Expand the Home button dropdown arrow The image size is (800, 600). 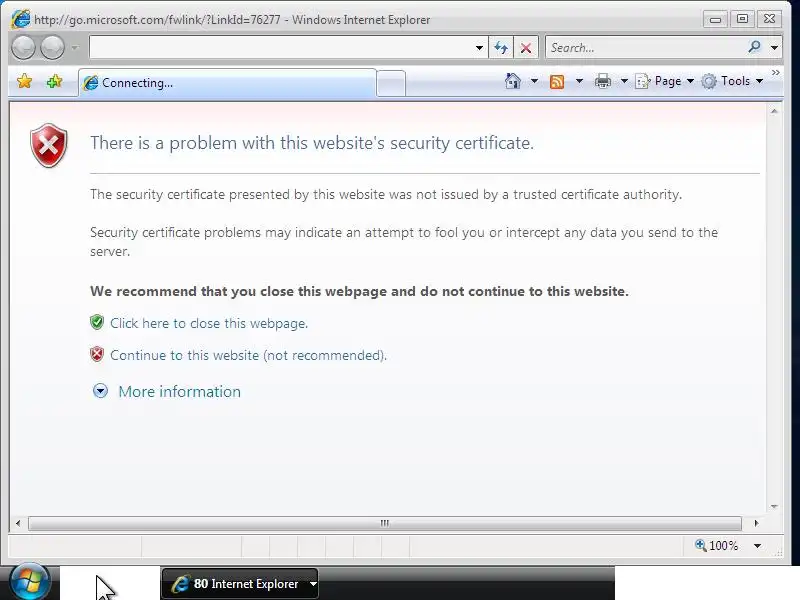pyautogui.click(x=534, y=81)
